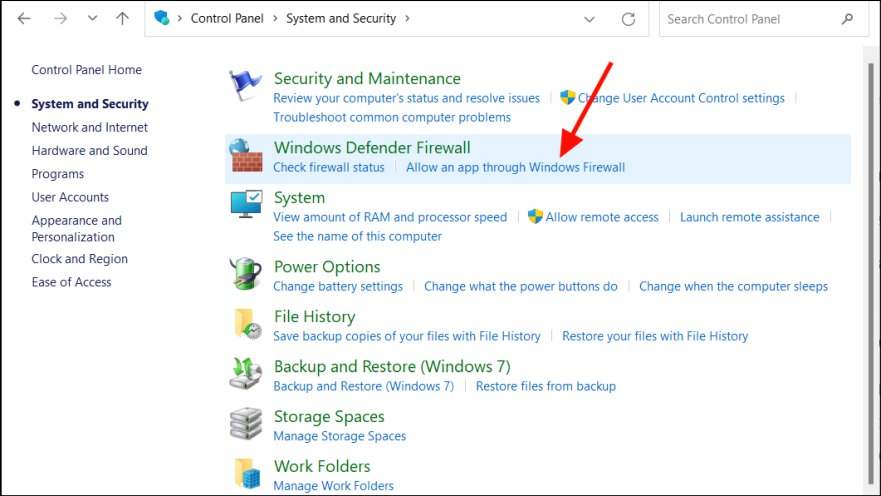Viewport: 881px width, 496px height.
Task: Click the Storage Spaces drives icon
Action: pos(245,425)
